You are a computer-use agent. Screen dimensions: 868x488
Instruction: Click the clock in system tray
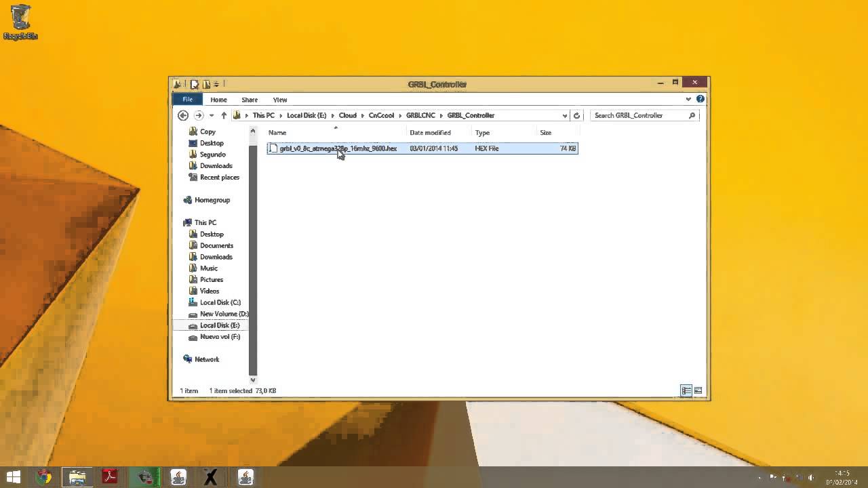tap(841, 478)
